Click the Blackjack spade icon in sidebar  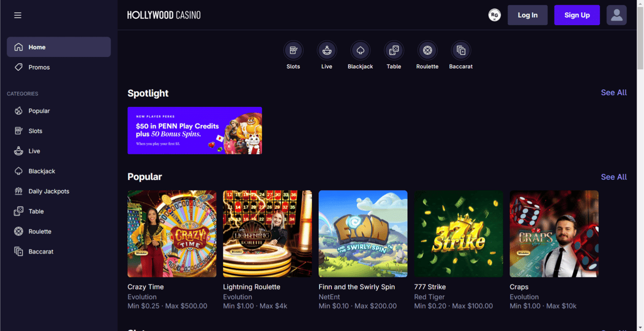[19, 171]
